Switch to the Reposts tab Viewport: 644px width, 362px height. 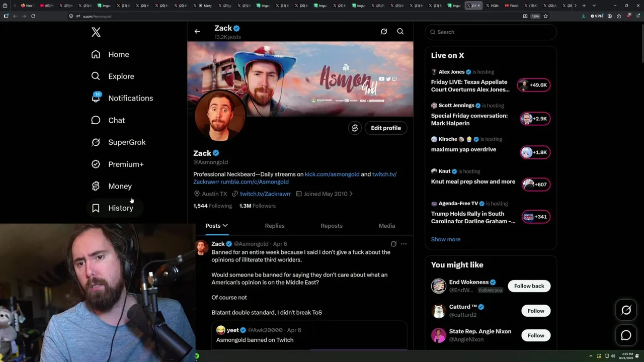tap(332, 226)
